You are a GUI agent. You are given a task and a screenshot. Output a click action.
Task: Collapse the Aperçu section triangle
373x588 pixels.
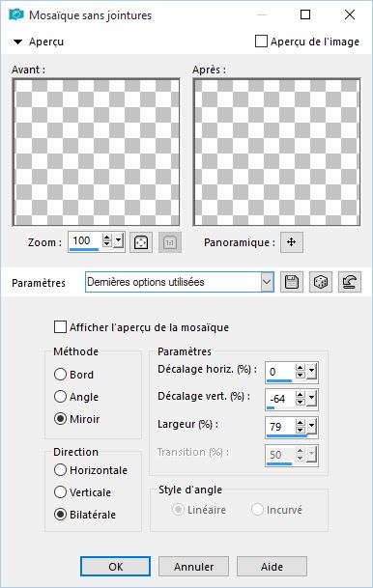pyautogui.click(x=17, y=42)
